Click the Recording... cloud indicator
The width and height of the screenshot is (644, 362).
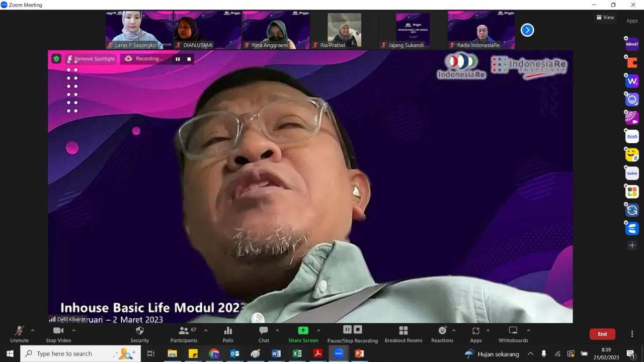pos(144,59)
